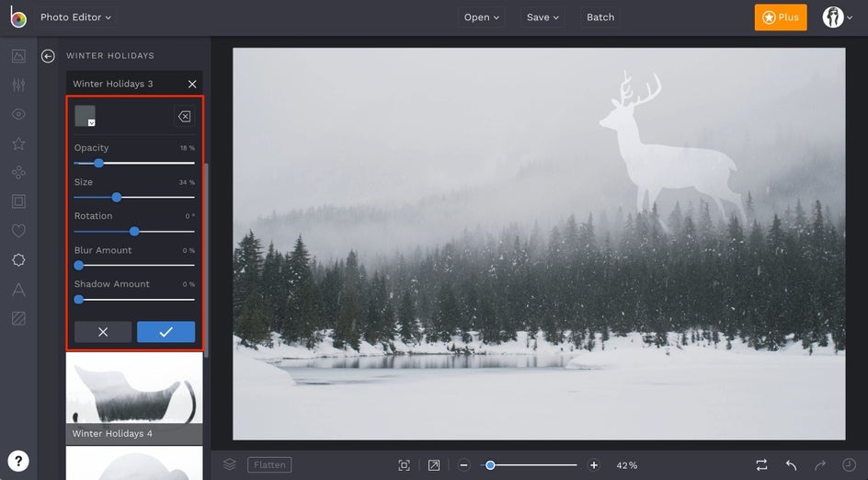This screenshot has width=868, height=480.
Task: Click the zoom level slider handle
Action: pos(490,465)
